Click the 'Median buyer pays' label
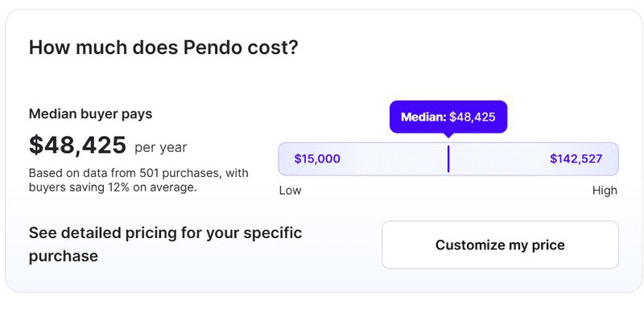This screenshot has width=644, height=325. point(90,114)
